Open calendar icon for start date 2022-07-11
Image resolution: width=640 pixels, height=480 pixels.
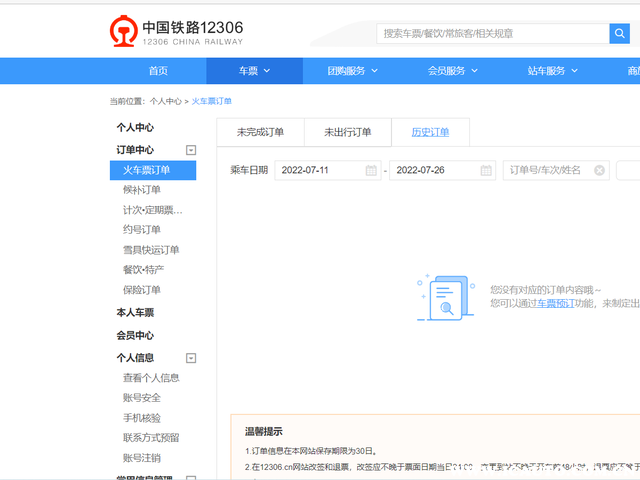click(x=371, y=170)
